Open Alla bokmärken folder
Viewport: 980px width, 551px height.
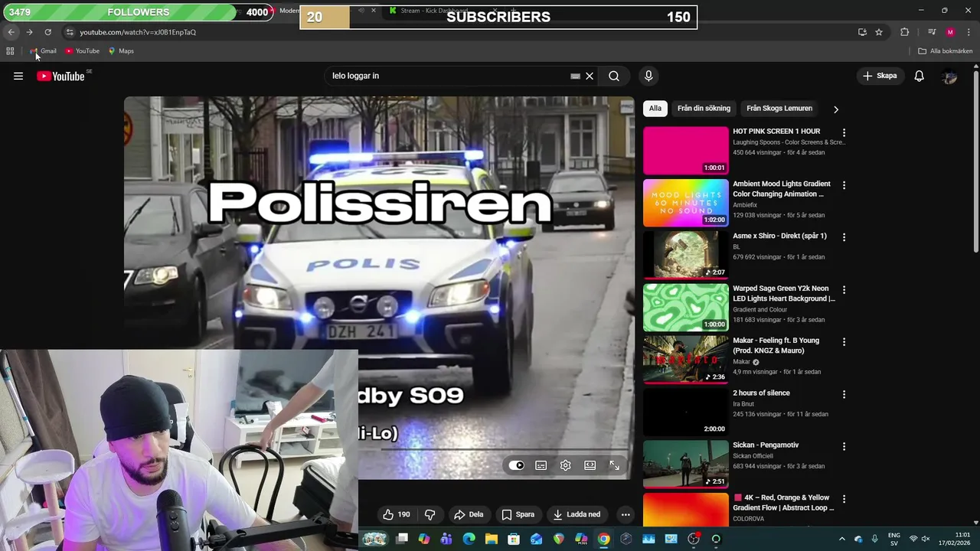click(946, 51)
